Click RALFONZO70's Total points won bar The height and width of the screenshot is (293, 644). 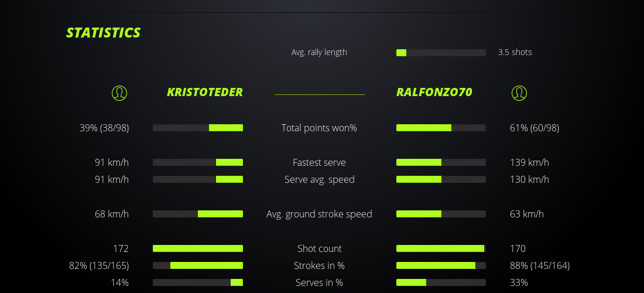click(x=441, y=128)
